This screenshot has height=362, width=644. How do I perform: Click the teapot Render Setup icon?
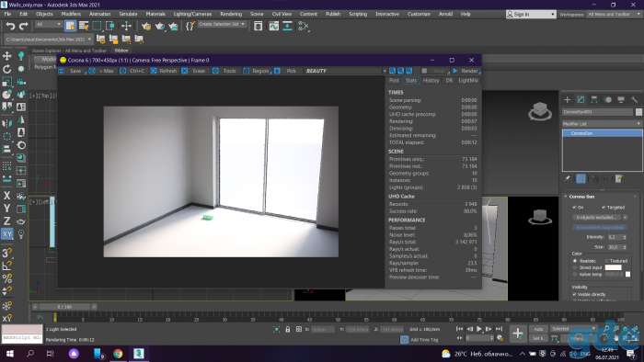pos(146,26)
